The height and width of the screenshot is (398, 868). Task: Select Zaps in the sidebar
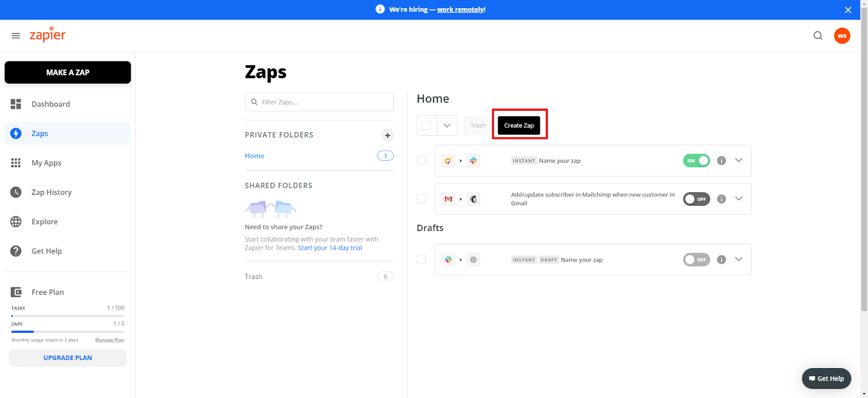pyautogui.click(x=68, y=134)
